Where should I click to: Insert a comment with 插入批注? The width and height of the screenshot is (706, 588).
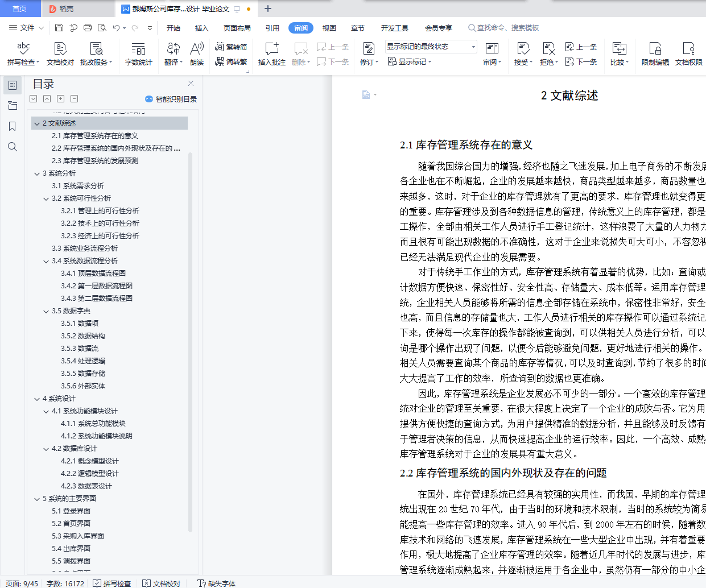point(272,53)
